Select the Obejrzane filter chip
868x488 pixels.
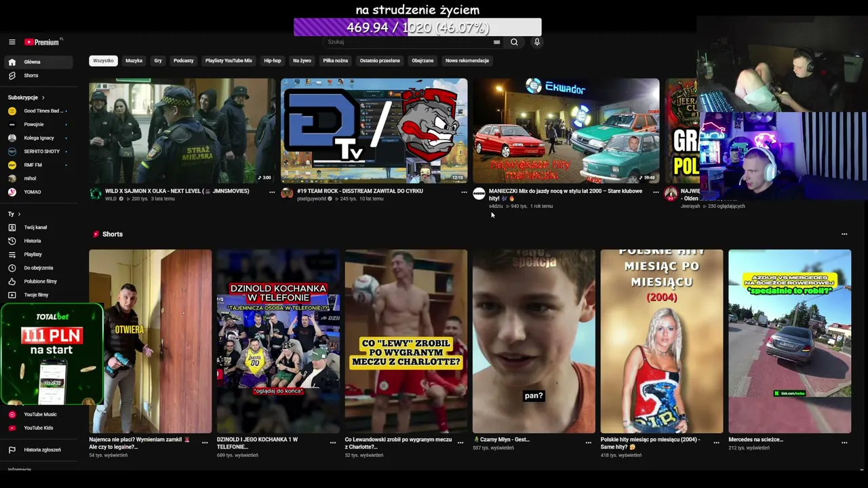pos(422,60)
